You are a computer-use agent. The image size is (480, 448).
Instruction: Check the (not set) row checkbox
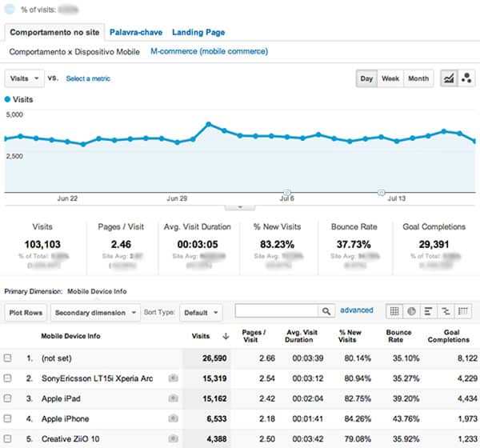tap(8, 358)
